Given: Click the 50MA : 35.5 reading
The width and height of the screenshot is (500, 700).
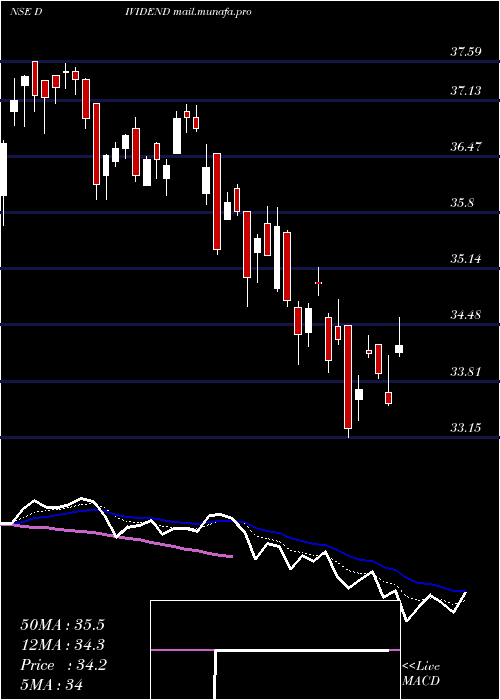Looking at the screenshot, I should click(x=63, y=625).
